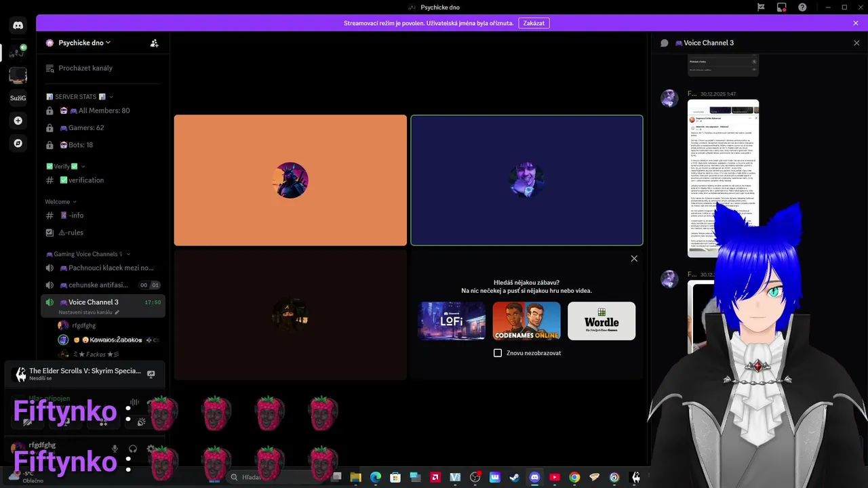Open Discord taskbar icon
Screen dimensions: 868x488
point(534,477)
